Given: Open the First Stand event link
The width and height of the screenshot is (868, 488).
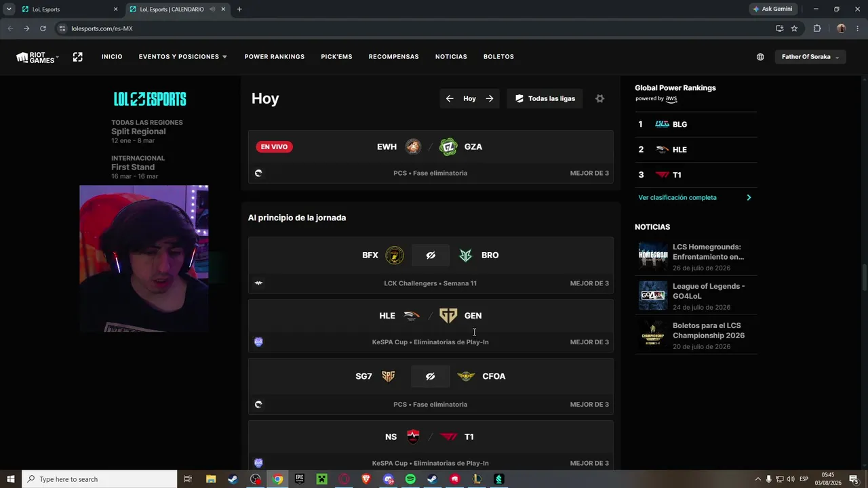Looking at the screenshot, I should point(138,167).
